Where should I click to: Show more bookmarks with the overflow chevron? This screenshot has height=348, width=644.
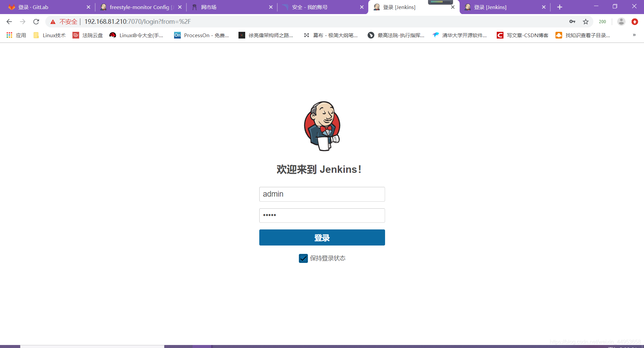(634, 35)
